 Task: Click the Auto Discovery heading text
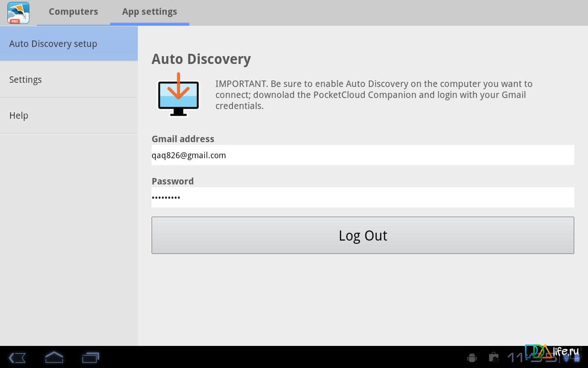coord(201,59)
